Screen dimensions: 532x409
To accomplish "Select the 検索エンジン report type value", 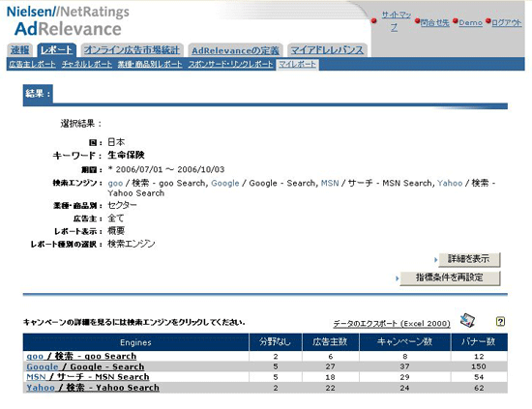I will (x=132, y=244).
